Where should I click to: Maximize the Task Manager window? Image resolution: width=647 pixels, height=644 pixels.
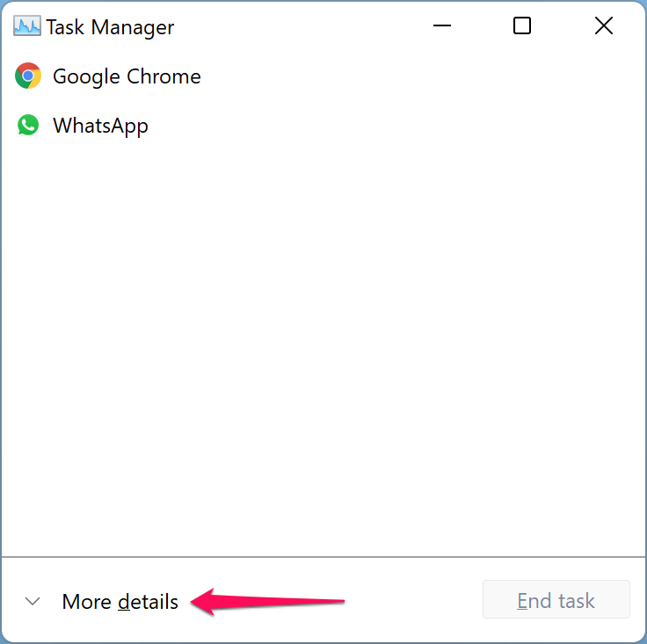tap(522, 26)
